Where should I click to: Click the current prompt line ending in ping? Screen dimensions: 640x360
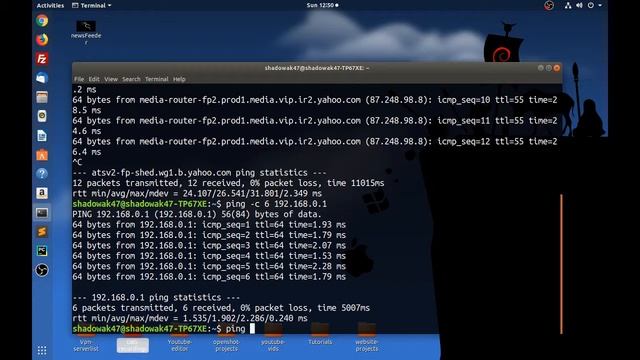coord(164,329)
